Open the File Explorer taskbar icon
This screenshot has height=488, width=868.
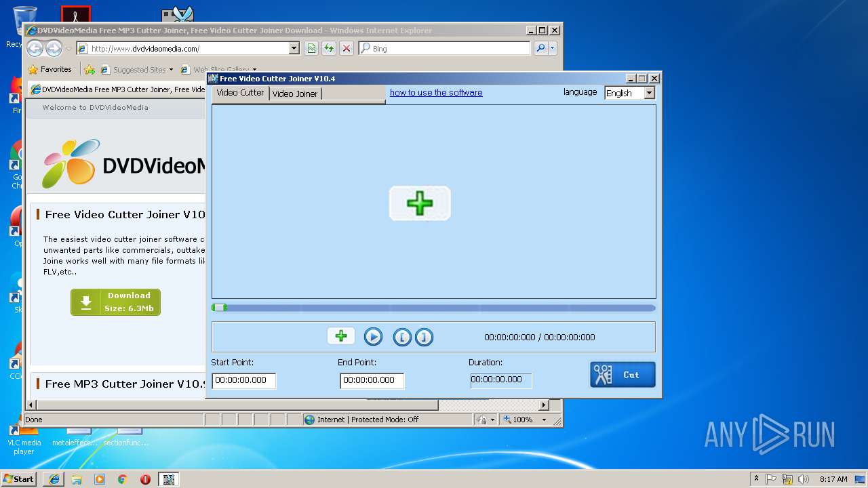pyautogui.click(x=77, y=479)
